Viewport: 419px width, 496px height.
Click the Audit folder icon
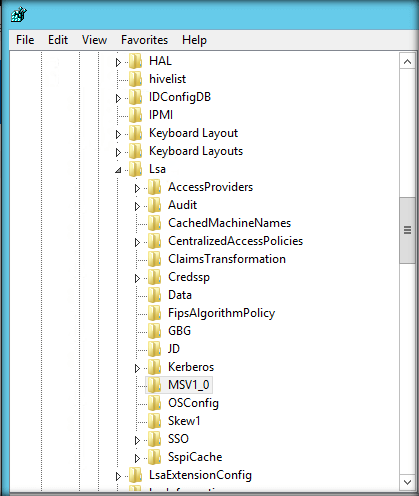point(154,205)
